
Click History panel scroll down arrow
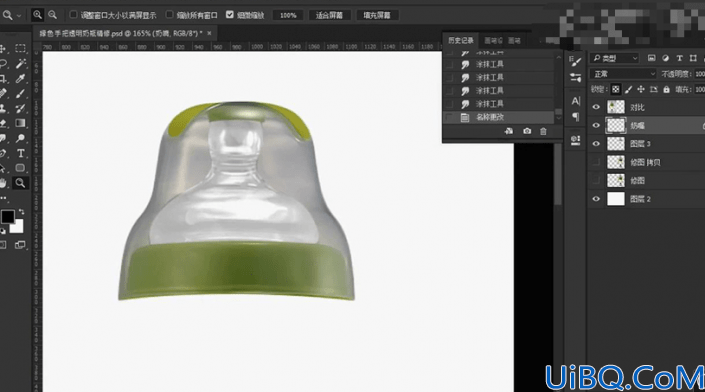[x=558, y=118]
